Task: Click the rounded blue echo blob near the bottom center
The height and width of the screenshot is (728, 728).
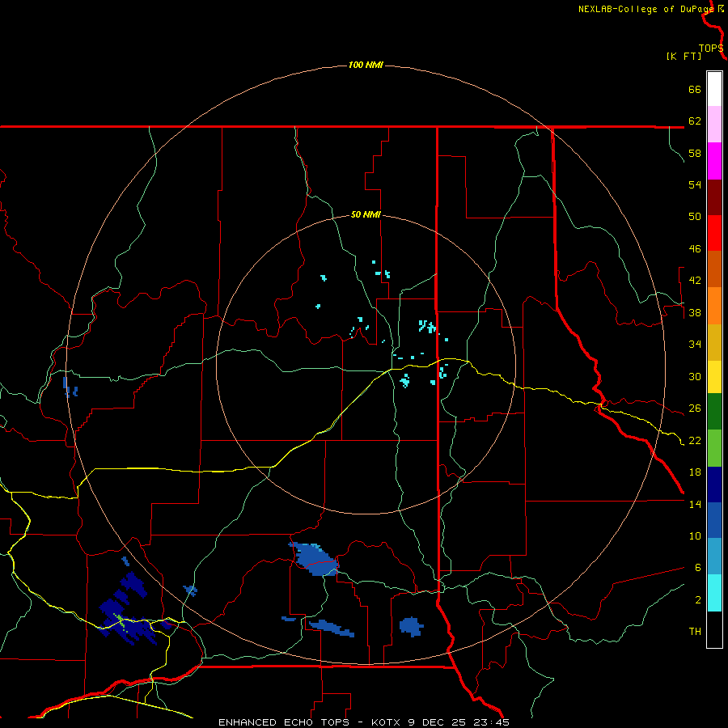Action: (x=412, y=626)
